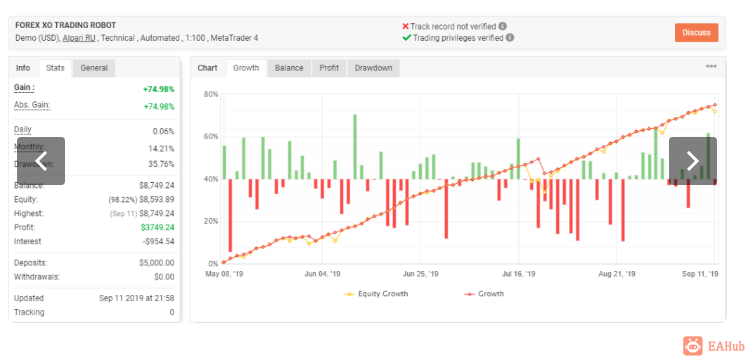
Task: Switch to the Stats tab
Action: (55, 68)
